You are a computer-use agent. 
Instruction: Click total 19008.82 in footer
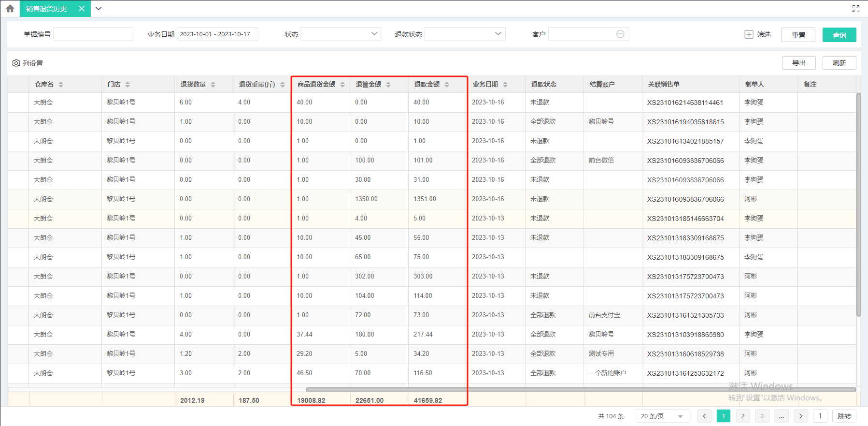pyautogui.click(x=311, y=400)
